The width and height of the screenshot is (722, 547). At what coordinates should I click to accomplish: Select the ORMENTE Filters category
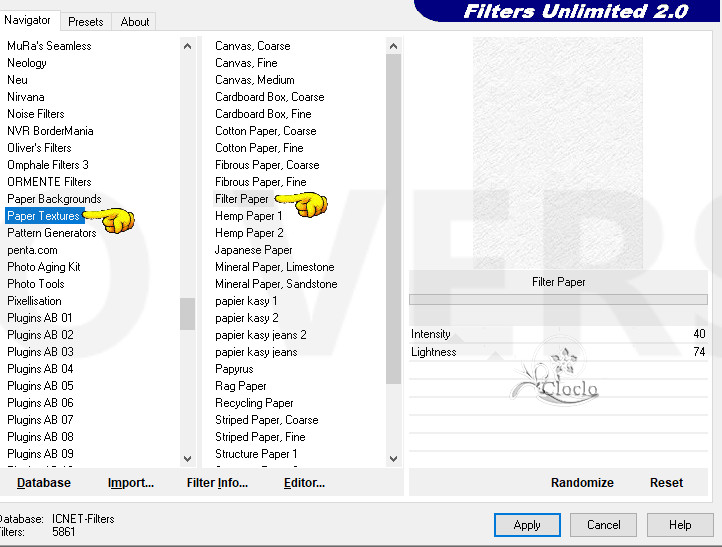click(x=49, y=182)
